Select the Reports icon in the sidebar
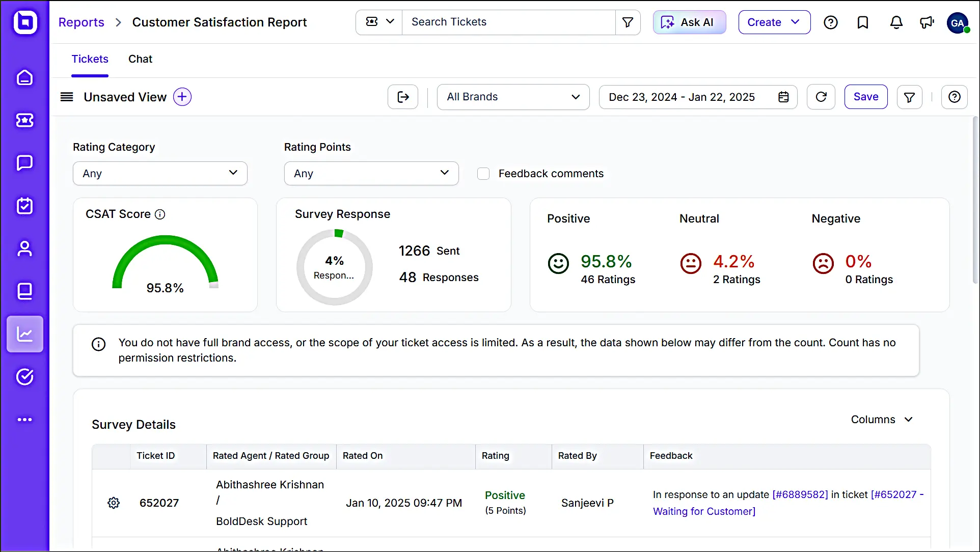Image resolution: width=980 pixels, height=552 pixels. click(x=24, y=334)
